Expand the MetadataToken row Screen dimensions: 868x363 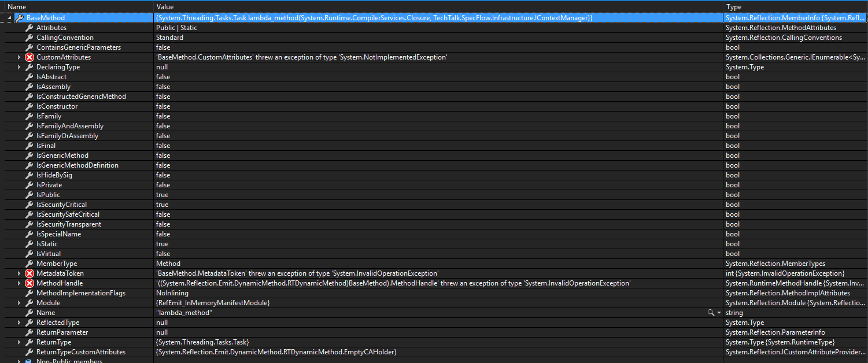[x=19, y=273]
